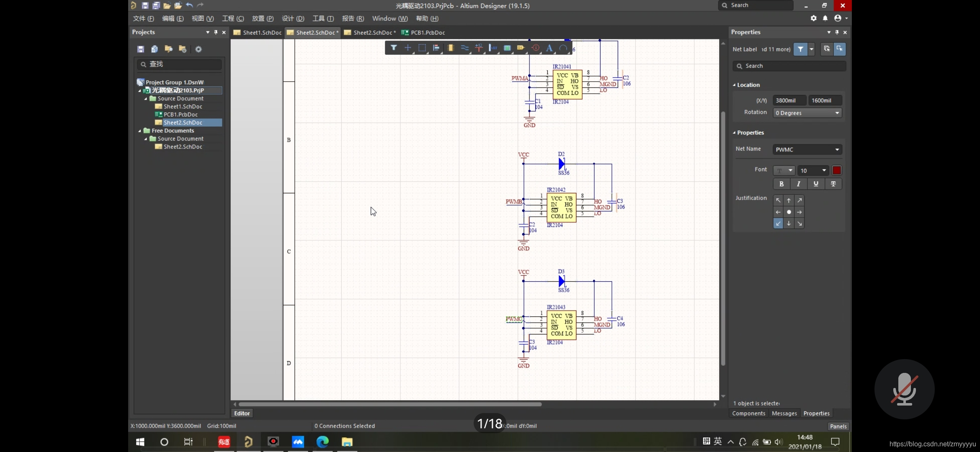Toggle underline for net label text
The width and height of the screenshot is (980, 452).
816,183
